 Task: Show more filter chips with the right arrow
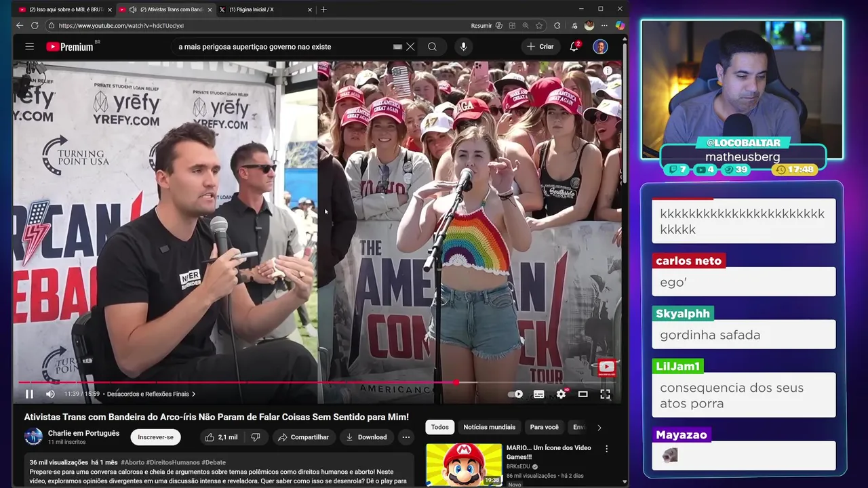(x=599, y=427)
